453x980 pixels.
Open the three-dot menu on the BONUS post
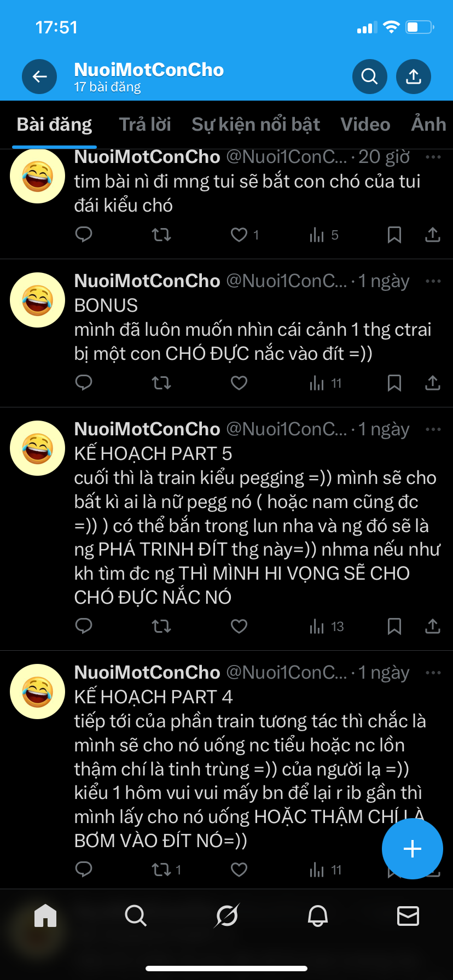433,281
